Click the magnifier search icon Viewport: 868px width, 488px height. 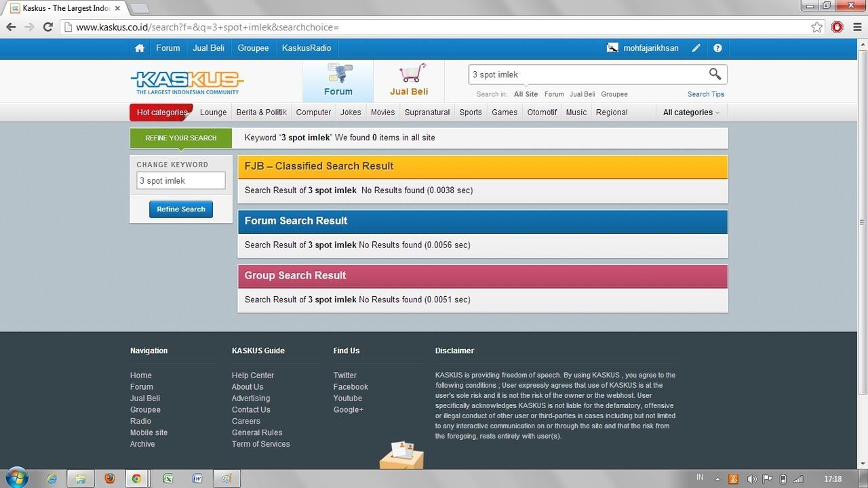click(715, 74)
